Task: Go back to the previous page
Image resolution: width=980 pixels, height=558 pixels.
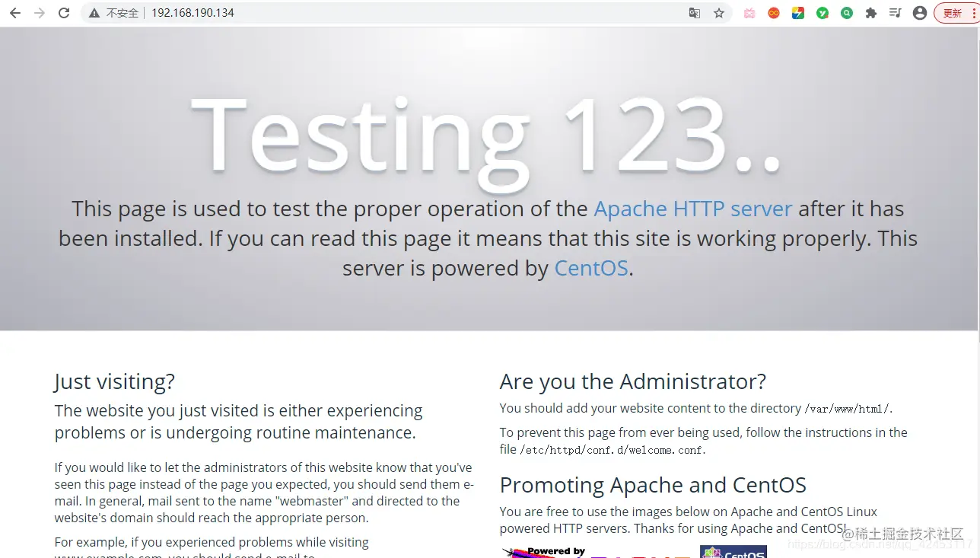Action: (x=15, y=13)
